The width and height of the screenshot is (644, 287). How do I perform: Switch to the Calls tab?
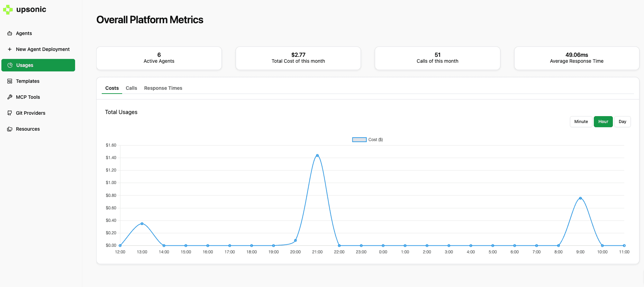(x=131, y=88)
